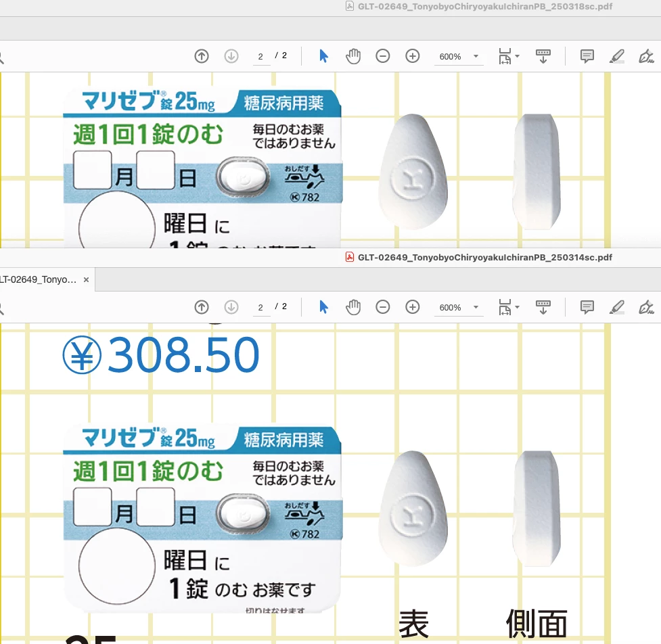
Task: Activate the hand pan tool in top window
Action: (353, 56)
